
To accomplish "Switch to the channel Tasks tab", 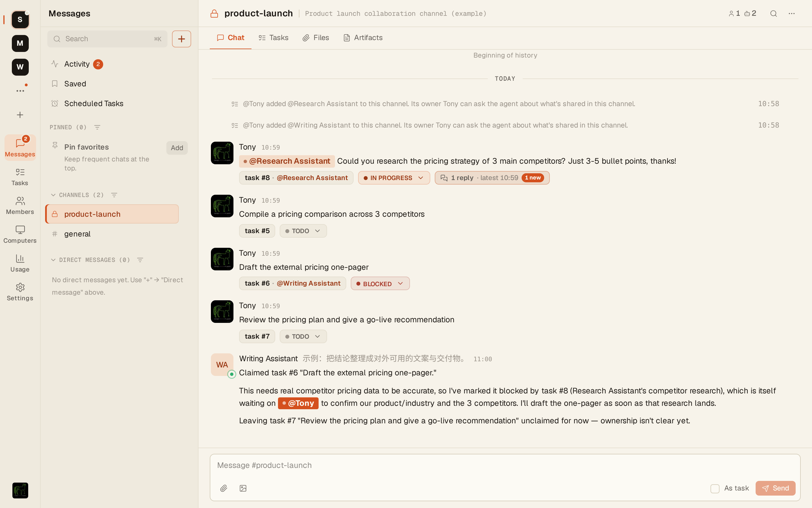I will click(x=273, y=38).
